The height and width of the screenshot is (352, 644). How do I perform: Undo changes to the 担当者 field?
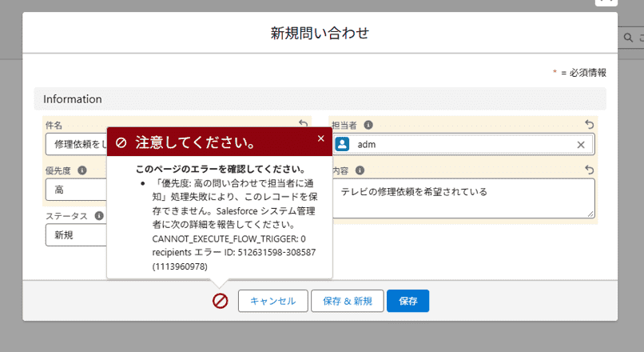pos(590,124)
